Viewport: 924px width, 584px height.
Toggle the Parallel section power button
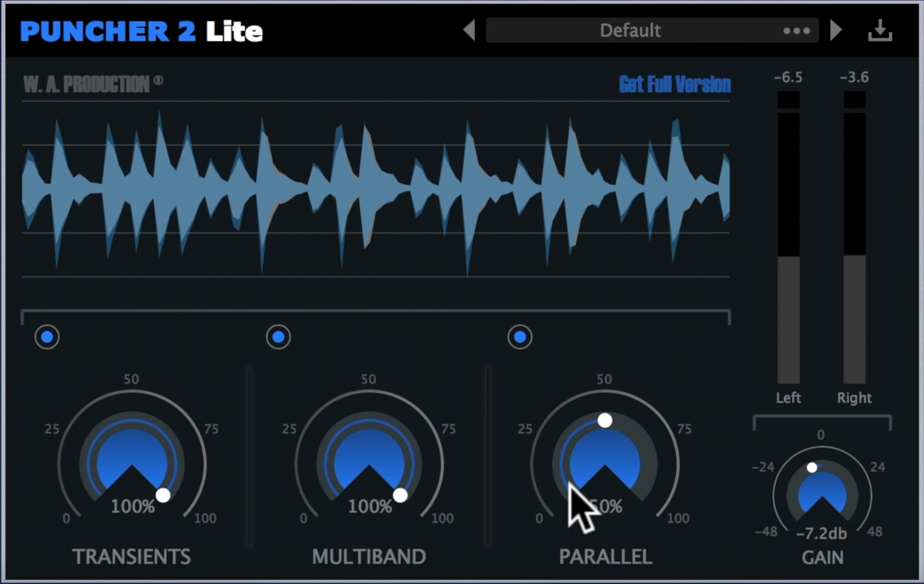(520, 337)
